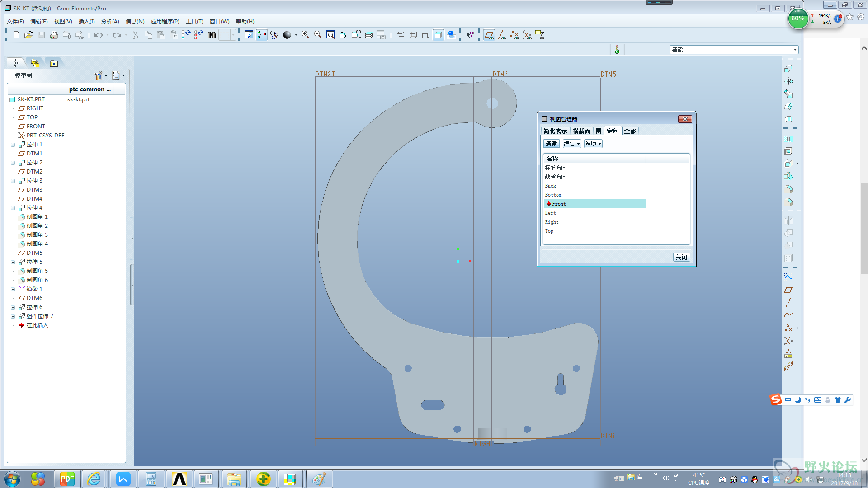This screenshot has height=488, width=868.
Task: Select Wireframe display style
Action: click(x=401, y=35)
